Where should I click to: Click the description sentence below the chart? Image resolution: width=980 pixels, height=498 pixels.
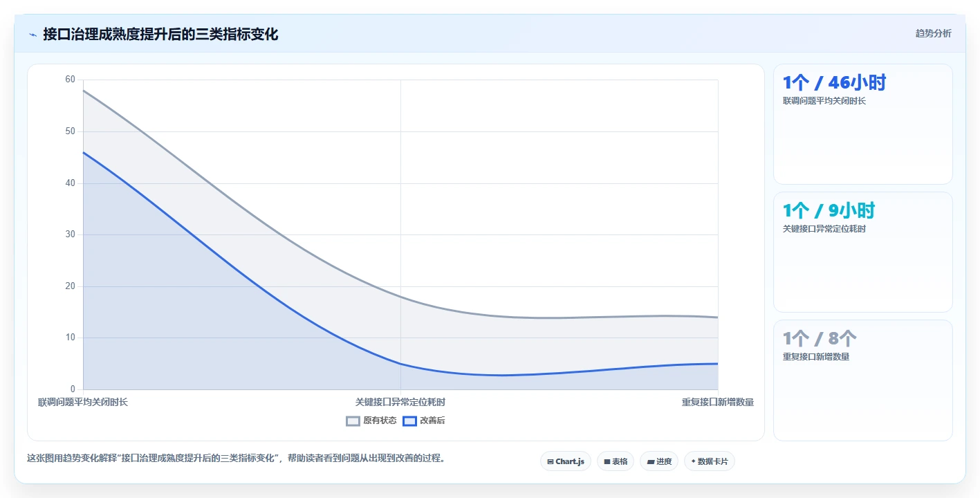pos(236,458)
